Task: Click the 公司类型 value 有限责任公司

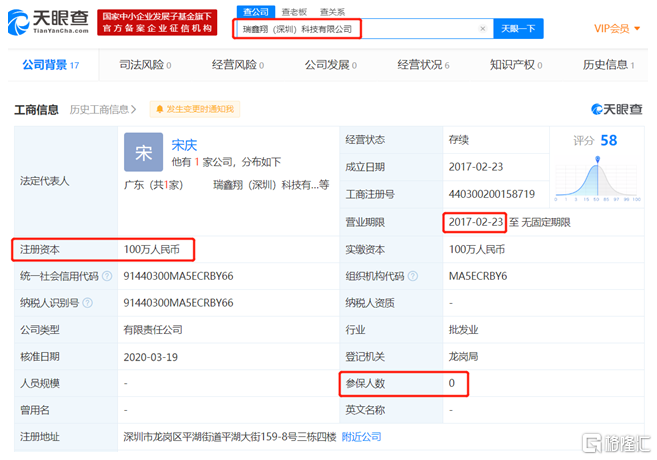Action: (153, 330)
